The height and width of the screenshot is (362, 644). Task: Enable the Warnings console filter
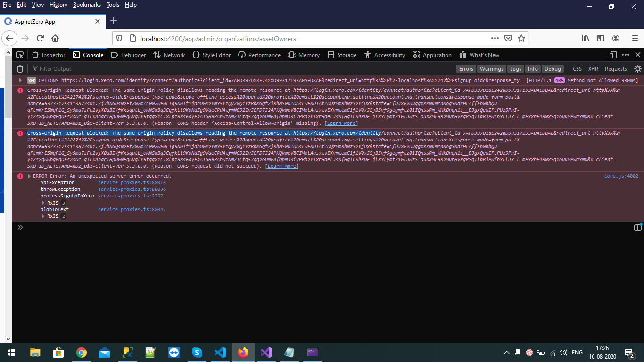pyautogui.click(x=491, y=68)
